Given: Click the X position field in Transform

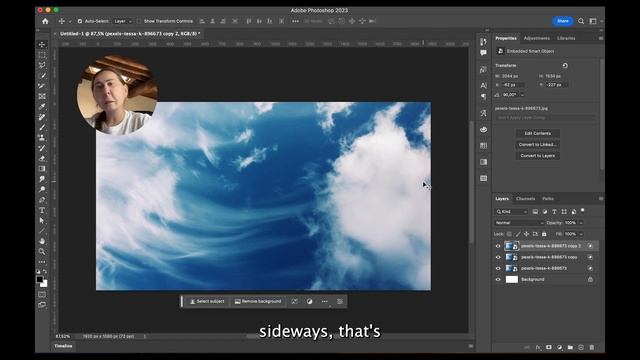Looking at the screenshot, I should pos(512,85).
